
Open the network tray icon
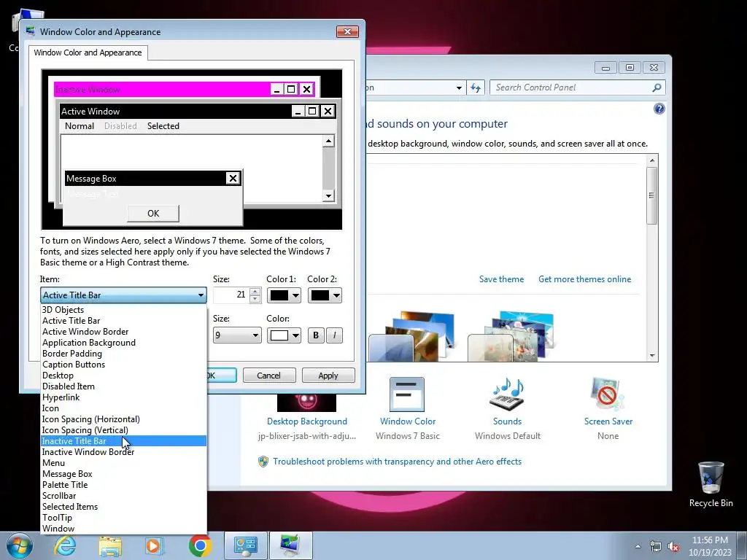click(656, 546)
